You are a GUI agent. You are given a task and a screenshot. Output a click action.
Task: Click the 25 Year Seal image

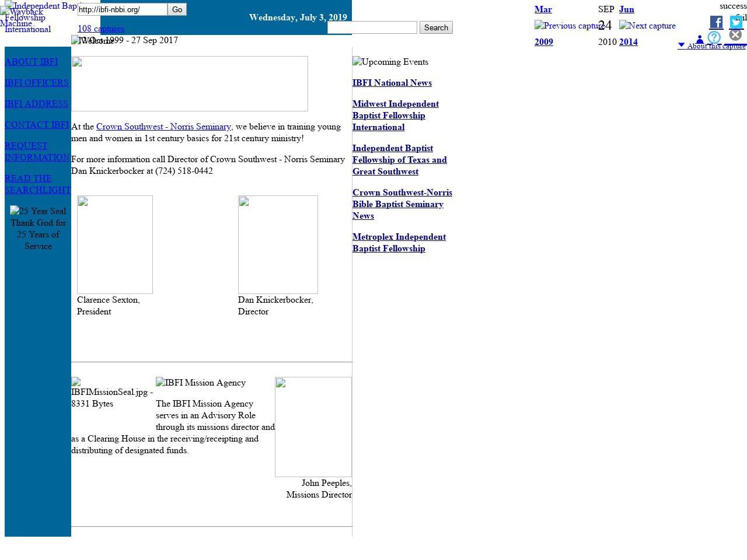tap(38, 211)
